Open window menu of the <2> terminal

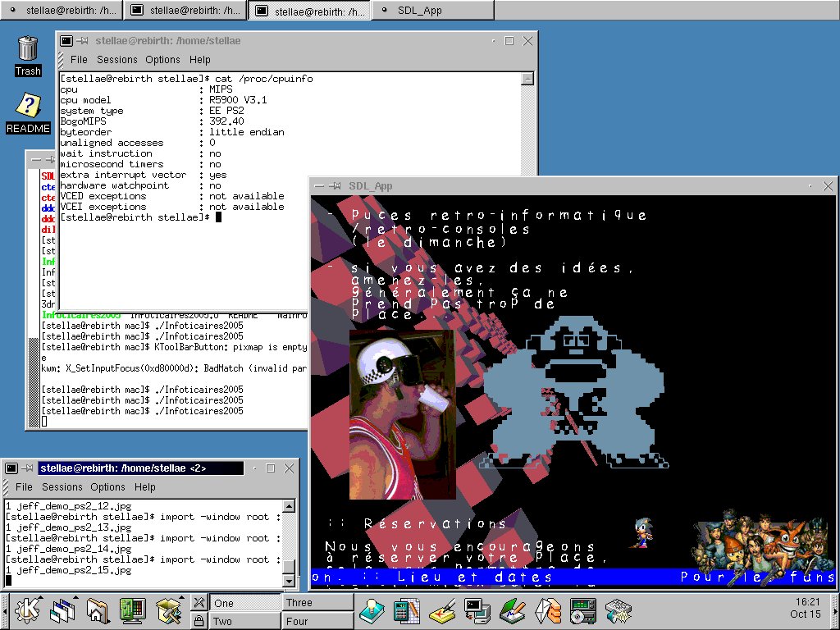click(x=11, y=468)
